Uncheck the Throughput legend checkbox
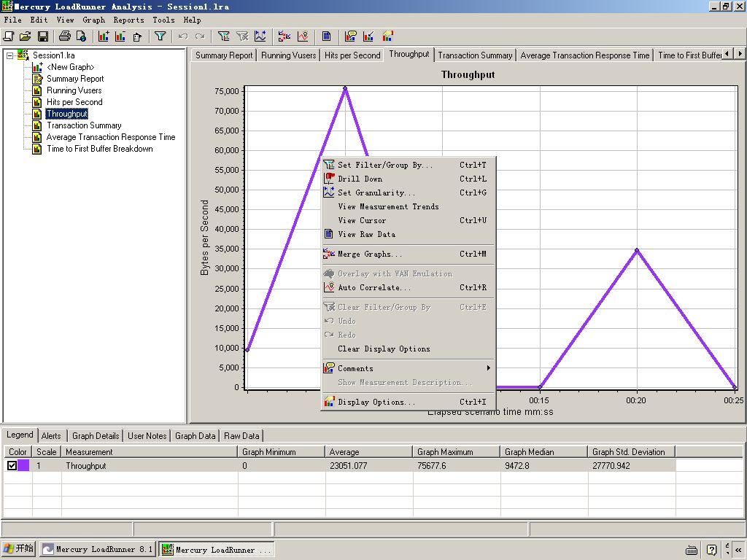The height and width of the screenshot is (560, 747). [12, 466]
